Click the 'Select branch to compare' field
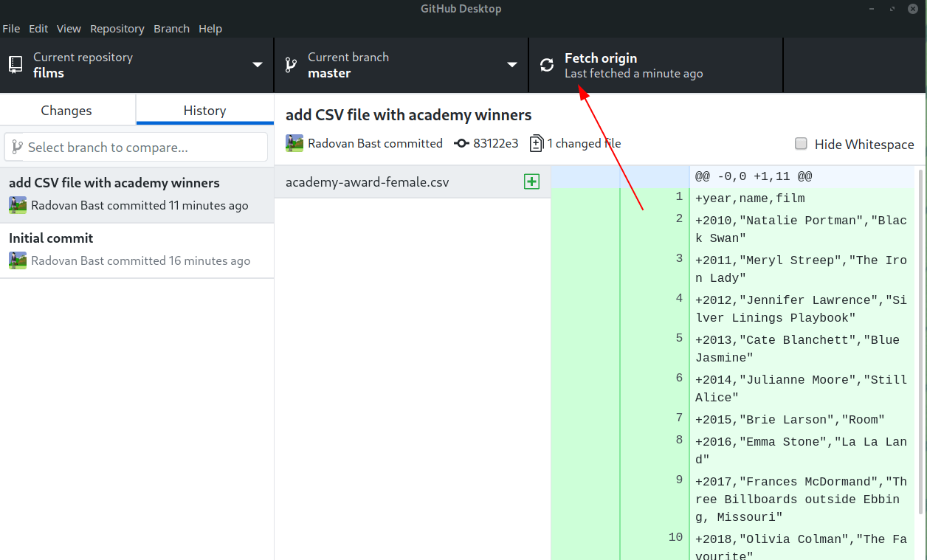The image size is (927, 560). point(136,147)
